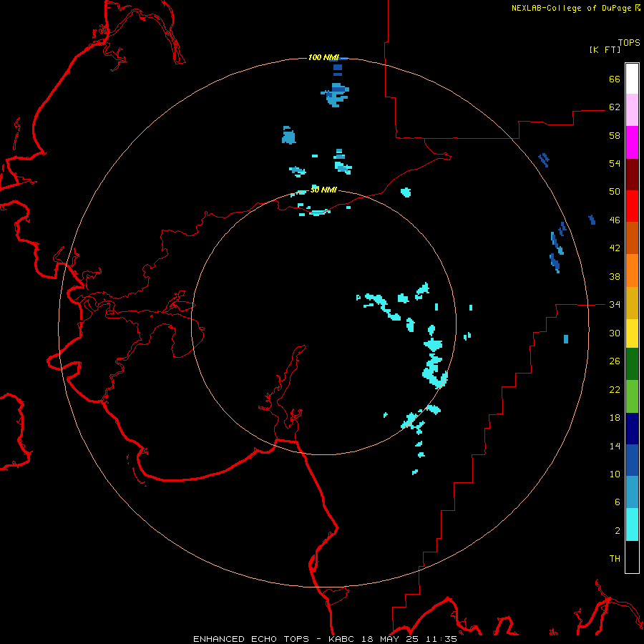
Task: Click the "6" legend value
Action: click(618, 502)
